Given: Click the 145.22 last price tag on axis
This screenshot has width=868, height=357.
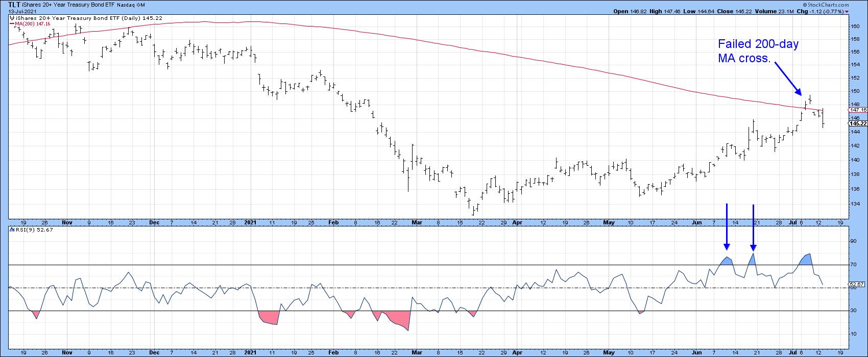Looking at the screenshot, I should [x=856, y=123].
